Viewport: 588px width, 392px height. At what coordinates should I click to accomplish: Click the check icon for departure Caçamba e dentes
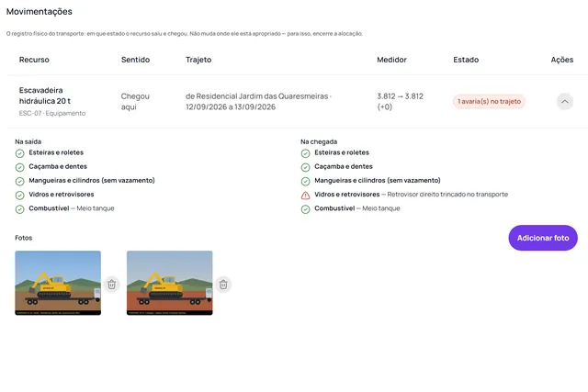tap(20, 167)
